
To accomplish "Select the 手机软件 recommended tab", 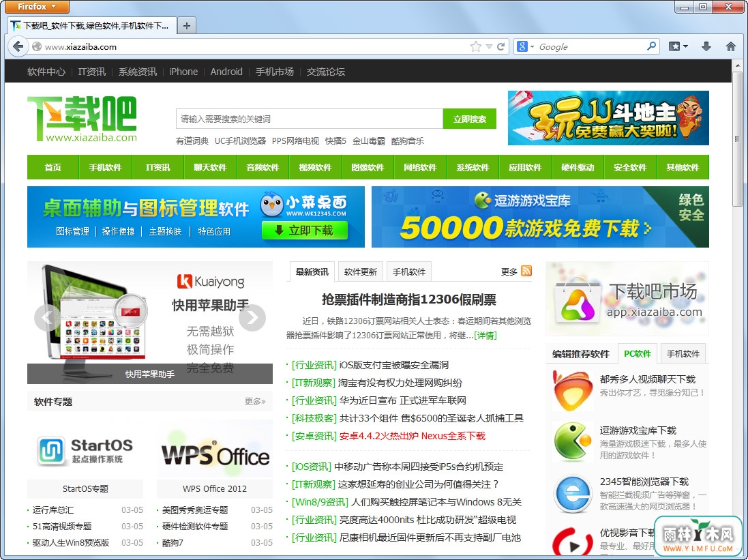I will 683,353.
